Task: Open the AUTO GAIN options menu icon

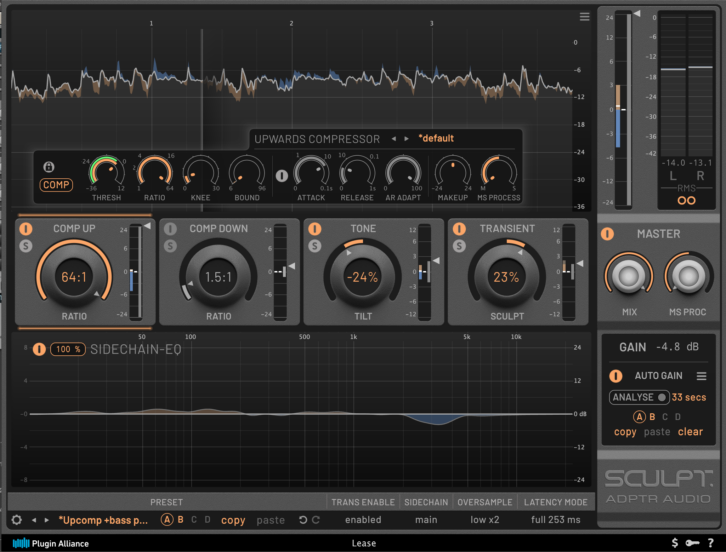Action: (701, 376)
